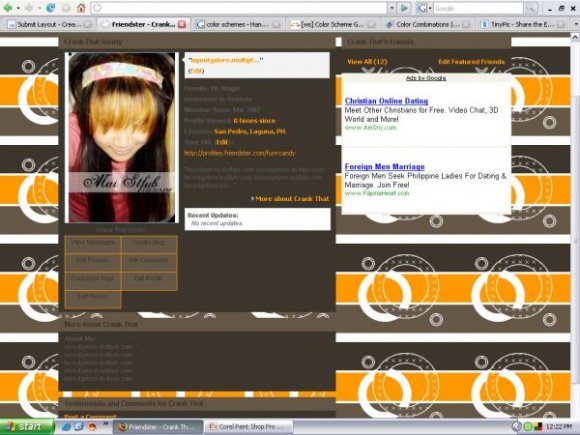Click the scrollbar up arrow of the page
Viewport: 580px width, 435px height.
pyautogui.click(x=575, y=37)
